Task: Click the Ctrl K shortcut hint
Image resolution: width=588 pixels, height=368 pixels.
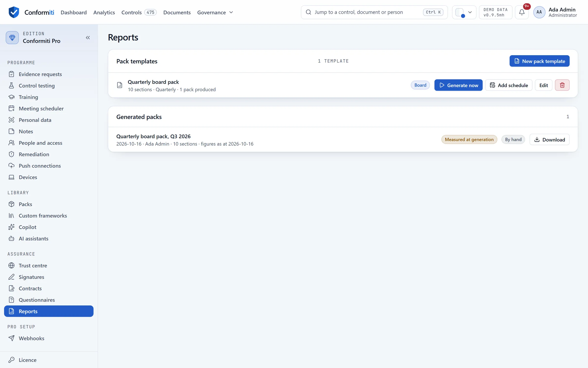Action: pyautogui.click(x=433, y=12)
